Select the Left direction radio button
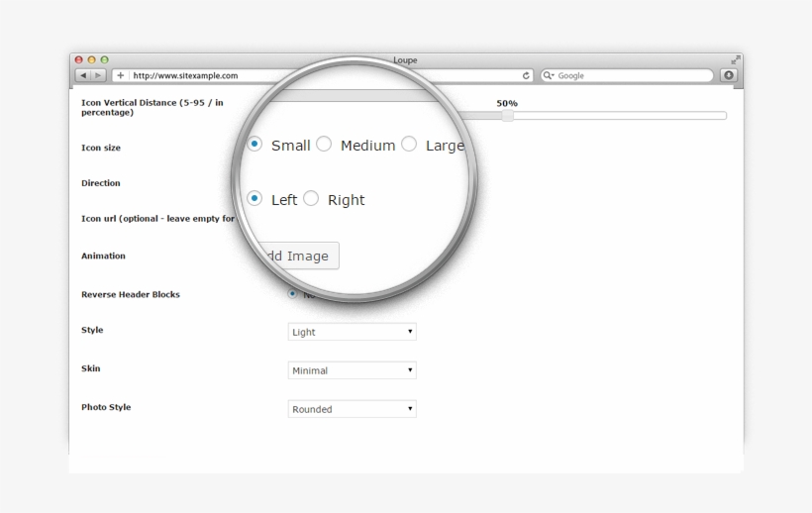The image size is (812, 513). click(254, 198)
